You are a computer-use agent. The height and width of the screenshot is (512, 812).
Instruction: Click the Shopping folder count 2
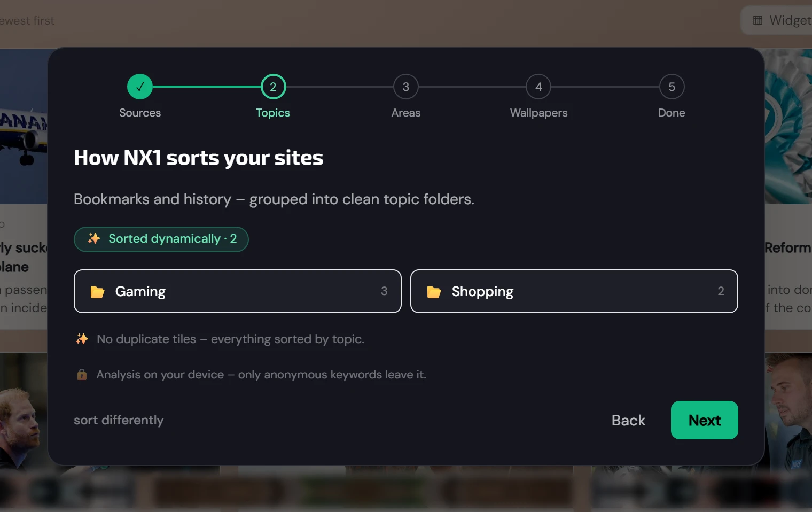pos(721,291)
